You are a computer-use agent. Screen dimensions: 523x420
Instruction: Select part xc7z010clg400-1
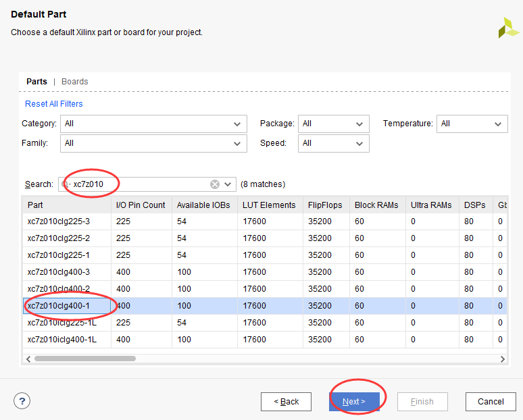264,306
